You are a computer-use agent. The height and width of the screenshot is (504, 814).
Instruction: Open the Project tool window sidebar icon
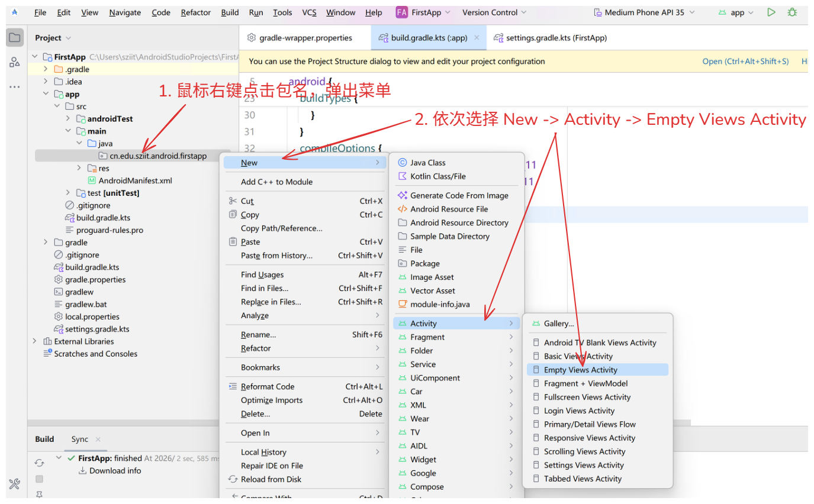point(14,38)
